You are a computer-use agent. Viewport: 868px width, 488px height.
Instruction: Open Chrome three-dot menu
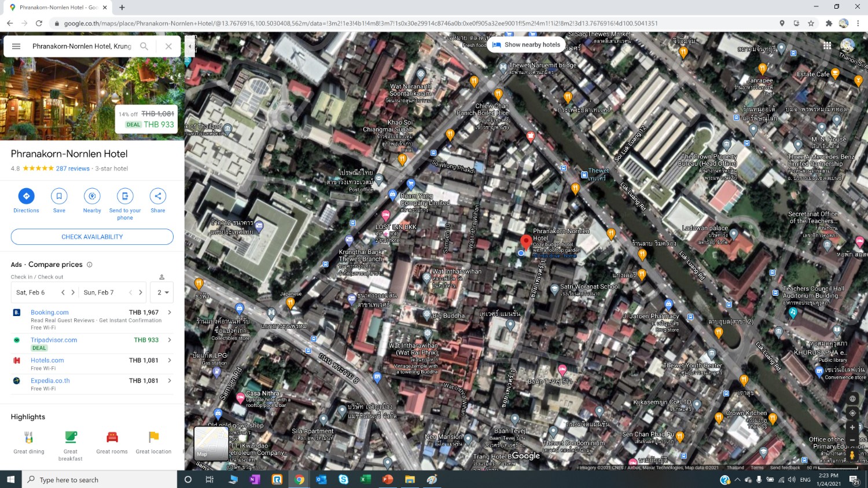[x=858, y=23]
